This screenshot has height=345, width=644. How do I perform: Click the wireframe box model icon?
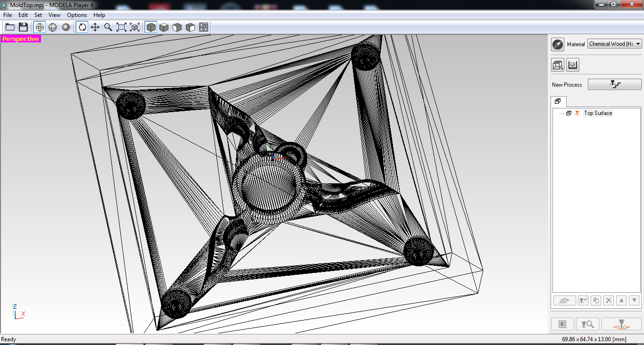[558, 65]
